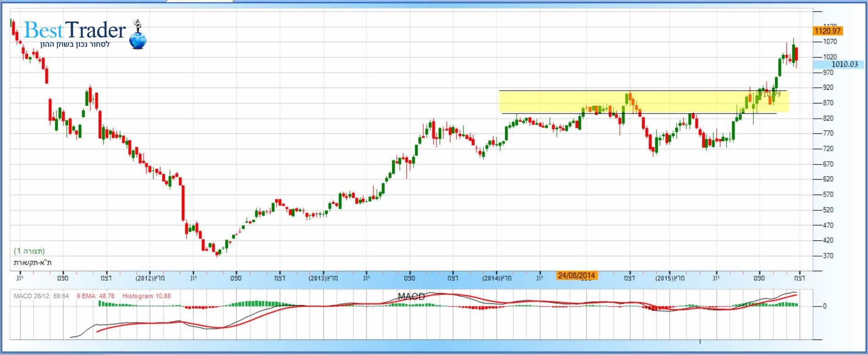Click the BestTrader logo text
Screen dimensions: 868x355
point(75,31)
